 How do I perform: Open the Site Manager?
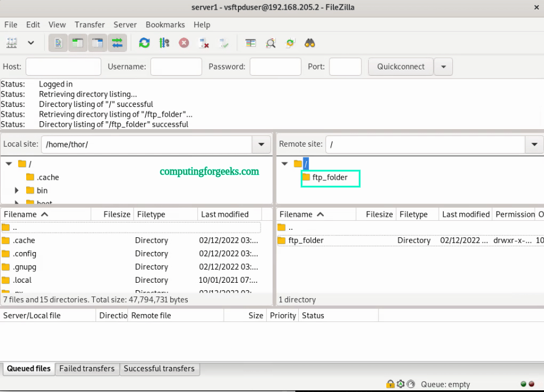click(x=11, y=43)
